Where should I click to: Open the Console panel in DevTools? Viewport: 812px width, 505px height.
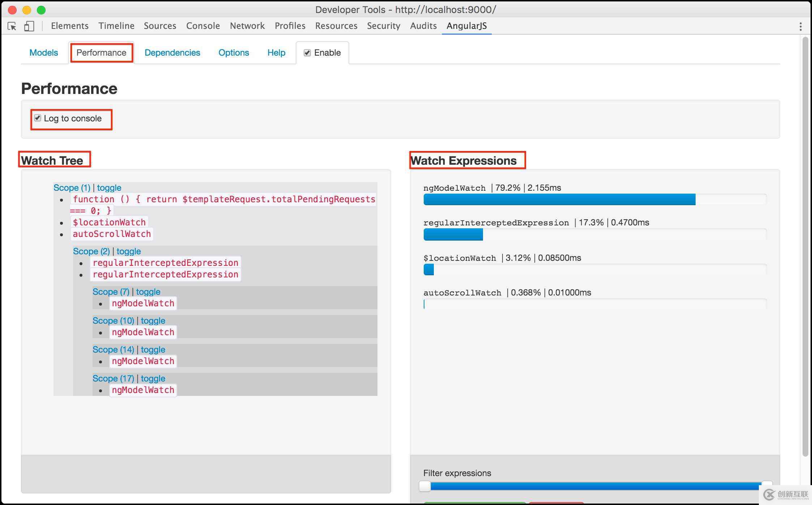pos(203,26)
